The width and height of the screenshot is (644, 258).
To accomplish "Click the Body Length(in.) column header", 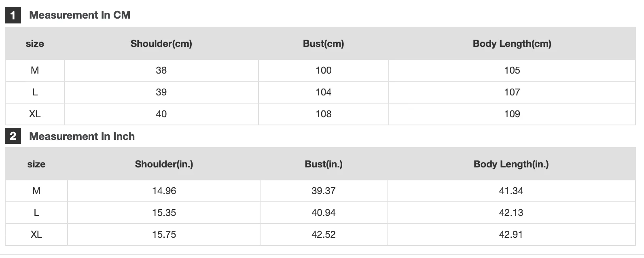I will click(511, 164).
